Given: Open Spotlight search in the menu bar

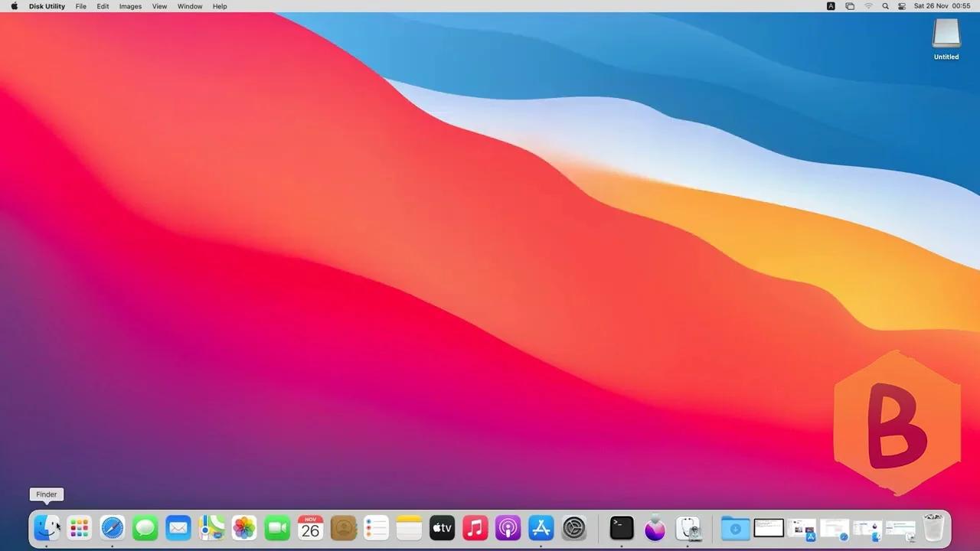Looking at the screenshot, I should [x=885, y=6].
